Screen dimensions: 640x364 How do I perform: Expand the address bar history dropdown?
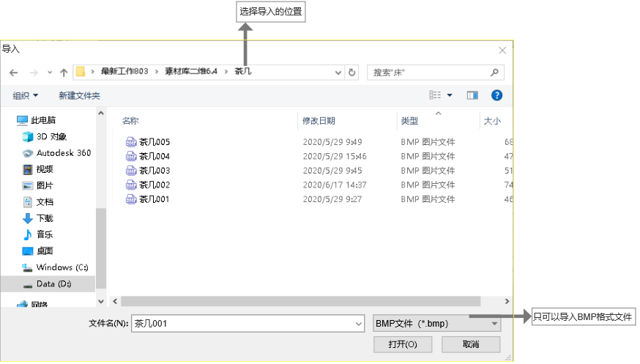338,73
